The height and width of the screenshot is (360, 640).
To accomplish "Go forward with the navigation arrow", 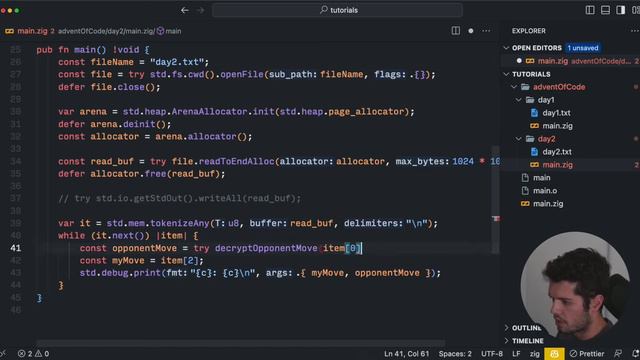I will (200, 10).
